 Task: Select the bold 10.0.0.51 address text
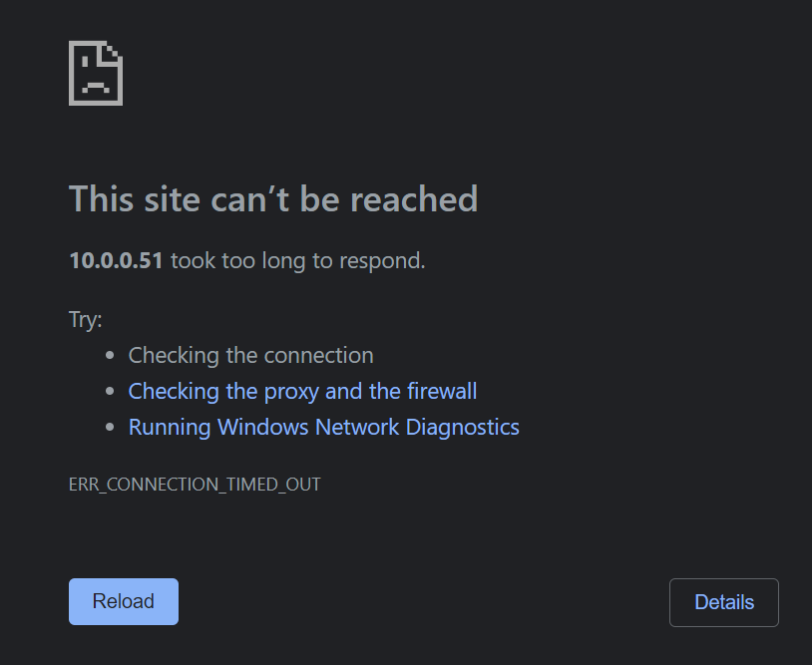[116, 261]
